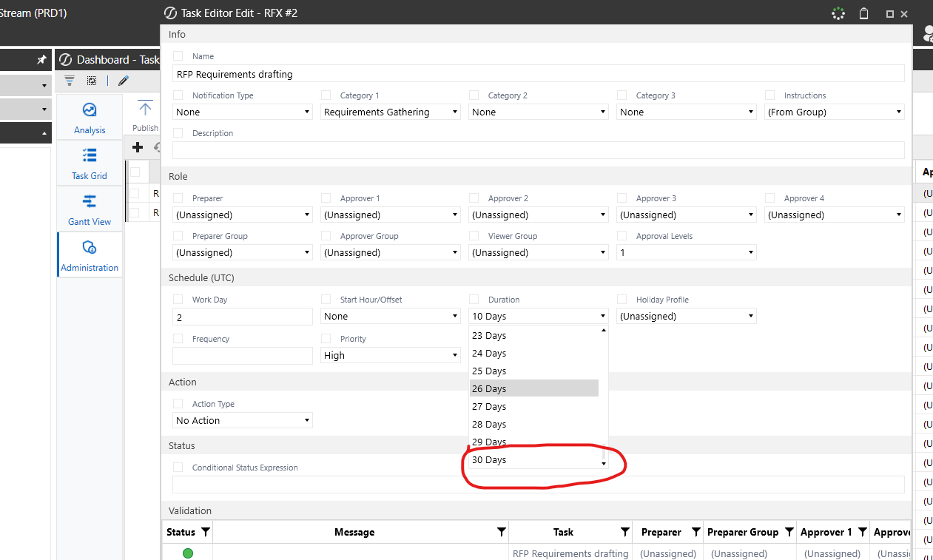Viewport: 933px width, 560px height.
Task: Tick the Duration checkbox
Action: pos(474,300)
